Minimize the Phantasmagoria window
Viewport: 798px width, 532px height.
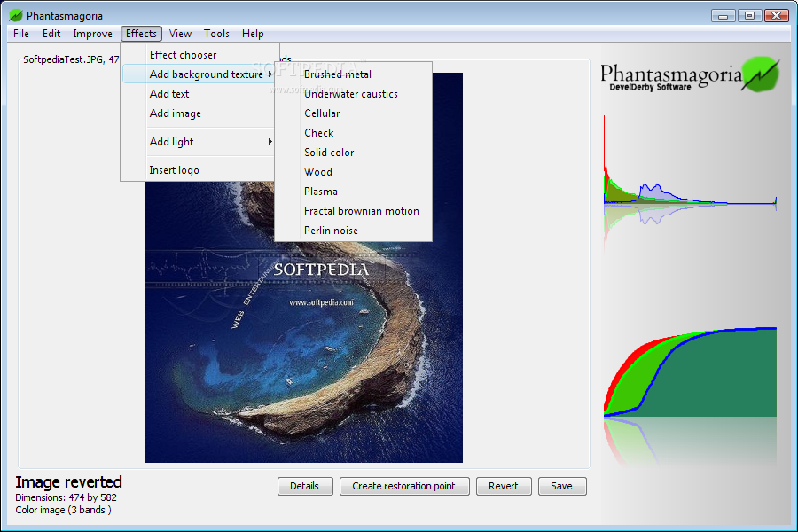(724, 16)
